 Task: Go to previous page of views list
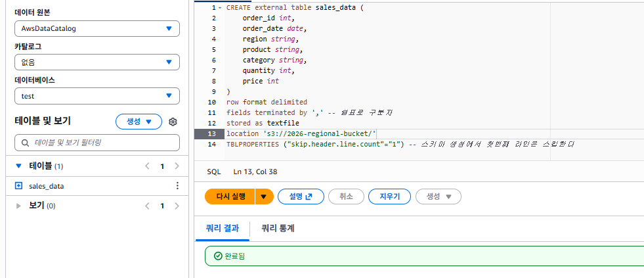tap(148, 206)
